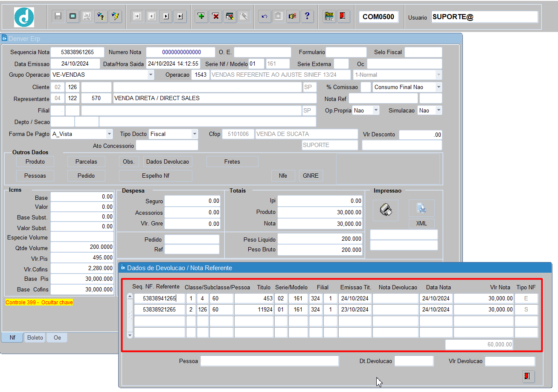Click the document print-preview icon above XML
The height and width of the screenshot is (392, 558).
pyautogui.click(x=421, y=208)
